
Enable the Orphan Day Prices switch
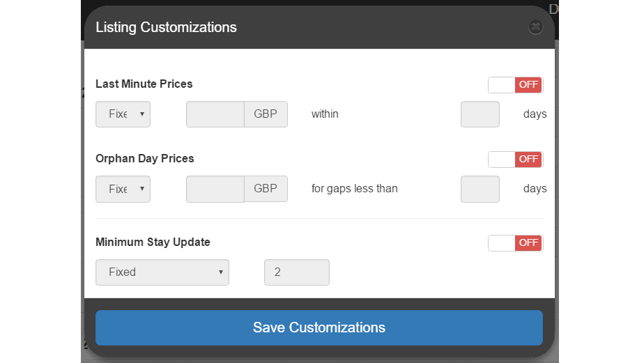point(515,160)
